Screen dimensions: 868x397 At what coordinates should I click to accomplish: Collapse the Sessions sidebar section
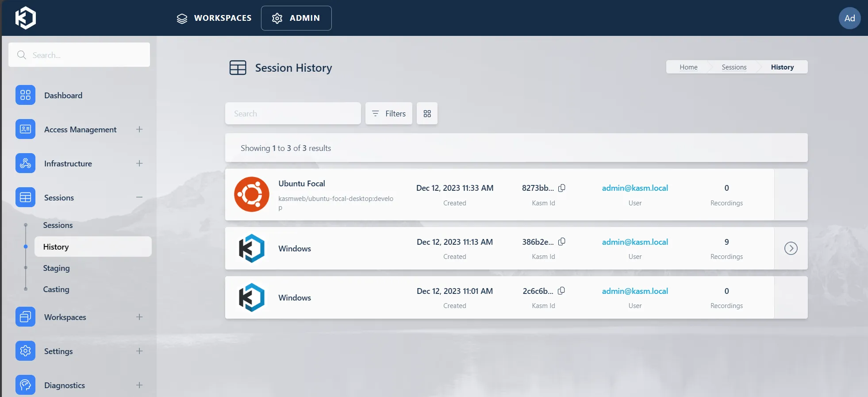(x=139, y=197)
